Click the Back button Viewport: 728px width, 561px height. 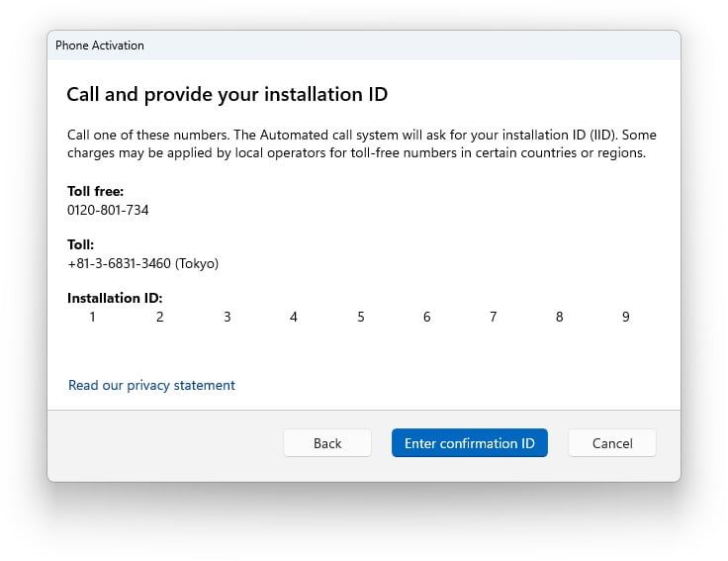point(327,443)
